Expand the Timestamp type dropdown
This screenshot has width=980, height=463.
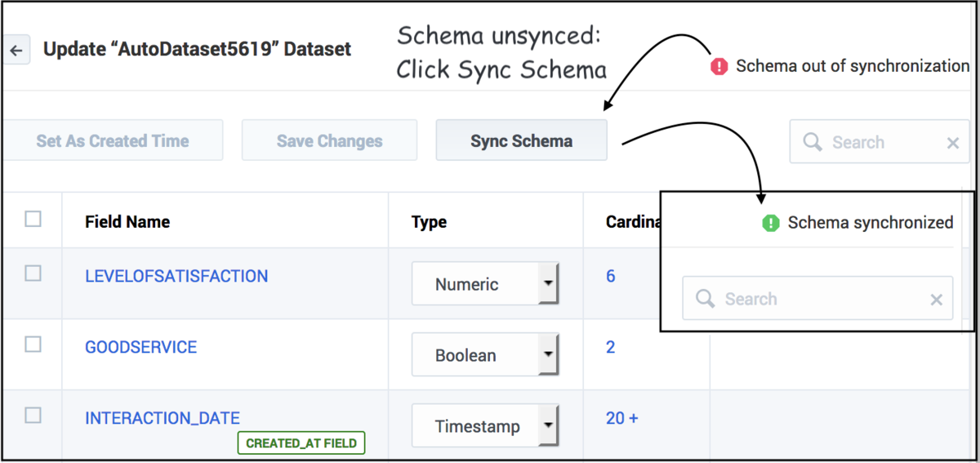pyautogui.click(x=485, y=425)
